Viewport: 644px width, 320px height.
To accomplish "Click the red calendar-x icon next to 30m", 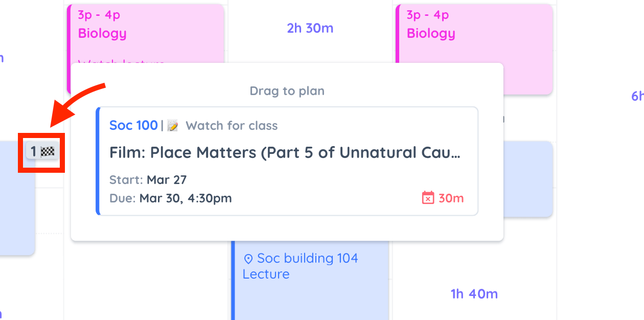I will (x=428, y=198).
